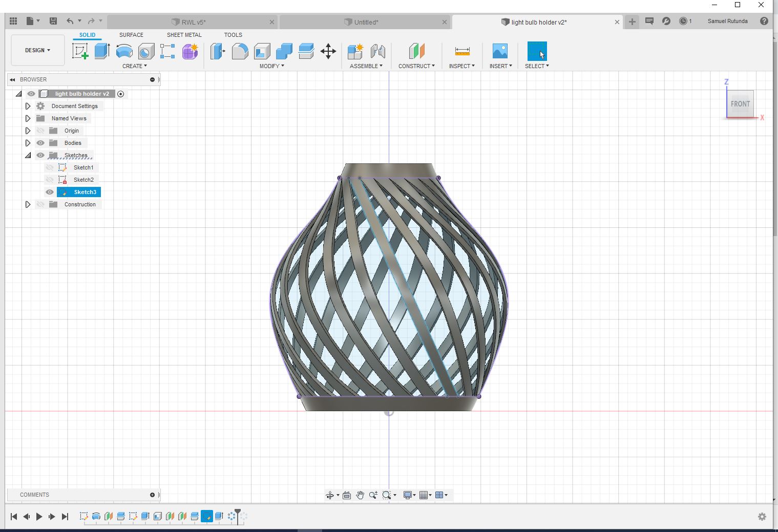Activate the Press Pull tool

[218, 51]
